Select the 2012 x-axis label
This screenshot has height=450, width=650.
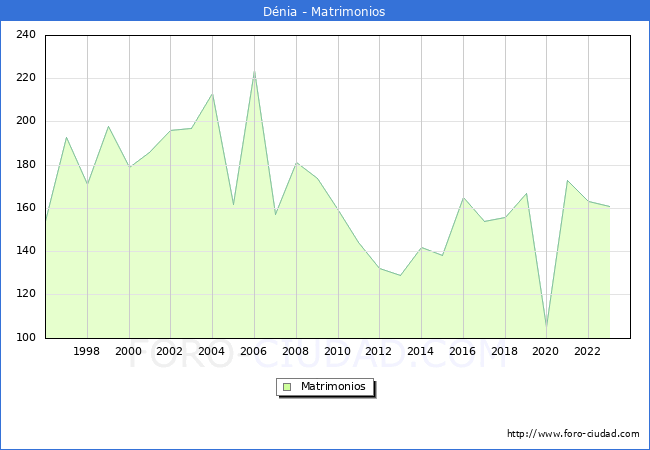tap(379, 351)
